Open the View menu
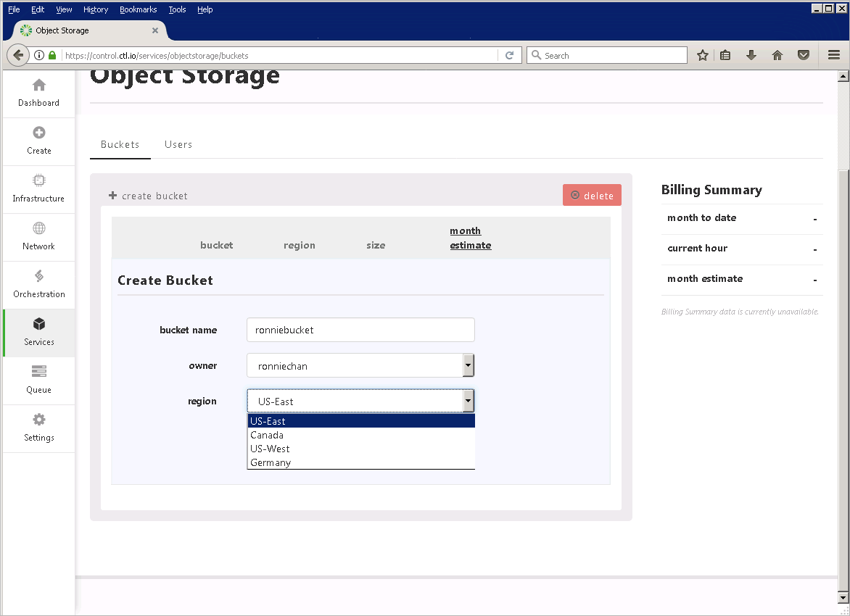 pyautogui.click(x=64, y=9)
